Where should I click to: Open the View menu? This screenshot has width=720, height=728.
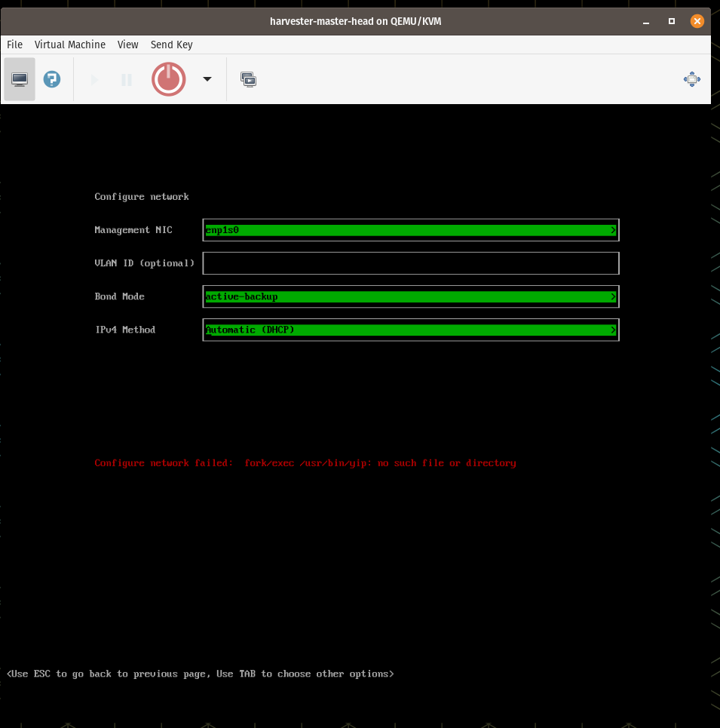127,45
